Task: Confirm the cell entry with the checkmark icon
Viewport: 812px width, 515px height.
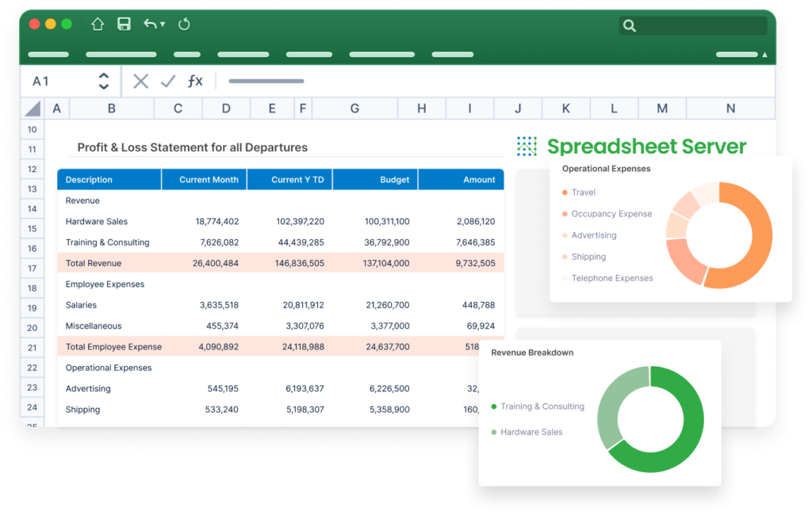Action: click(x=168, y=80)
